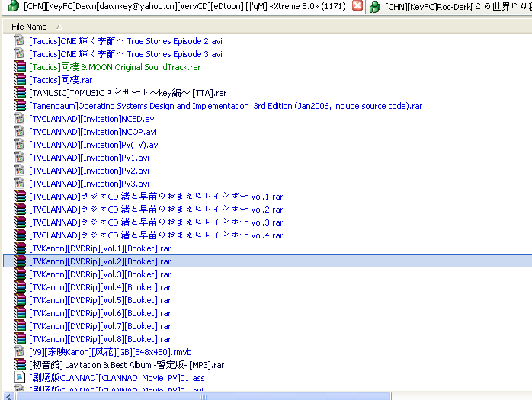Select [TVCLANNAD][Invitation]PV2.avi file name
This screenshot has width=532, height=400.
(x=89, y=171)
